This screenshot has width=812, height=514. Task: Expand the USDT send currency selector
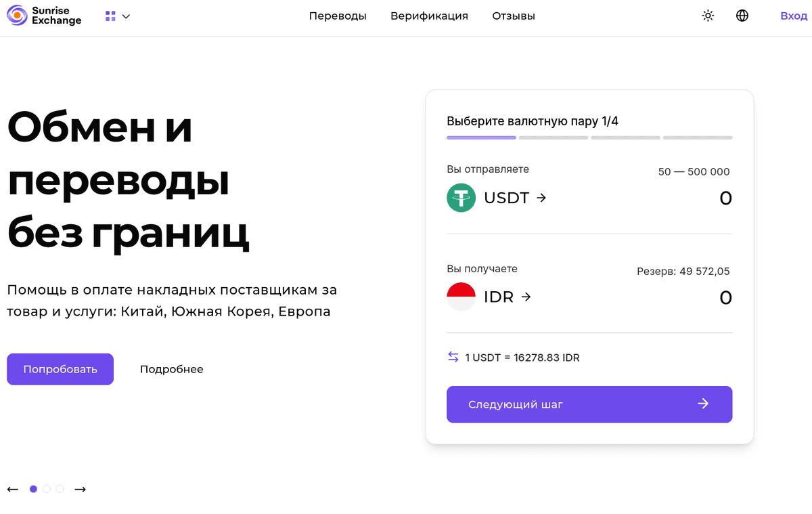[515, 198]
